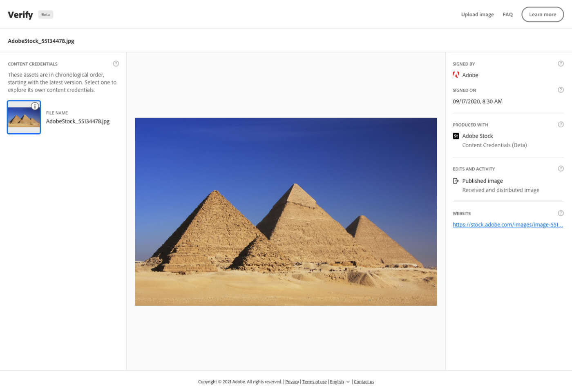Select the AdobeStock_55134478.jpg version thumbnail
Image resolution: width=572 pixels, height=392 pixels.
click(23, 117)
